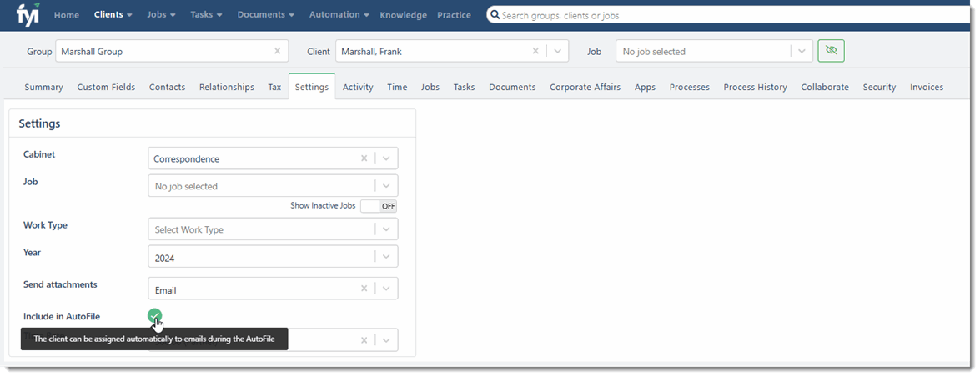Switch to the client Jobs tab

click(430, 87)
